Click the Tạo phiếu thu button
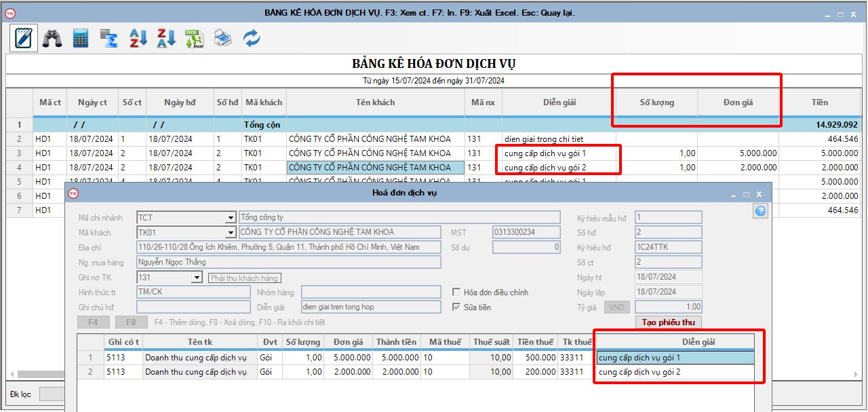The width and height of the screenshot is (868, 412). point(669,322)
